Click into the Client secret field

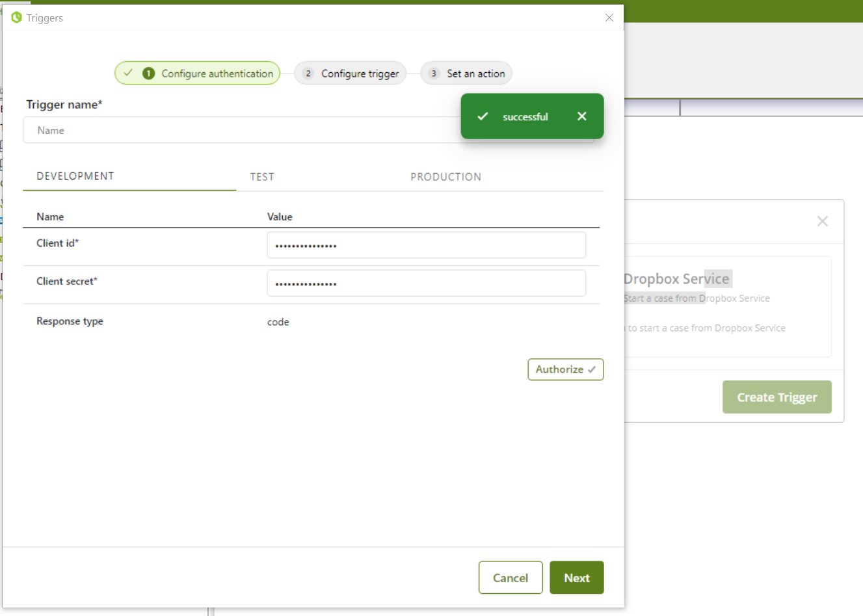[x=426, y=284]
